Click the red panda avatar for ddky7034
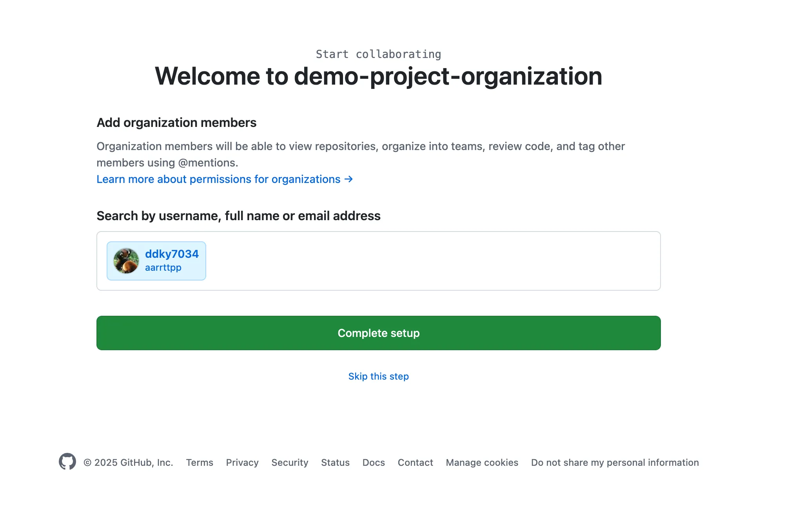This screenshot has height=532, width=795. 126,261
